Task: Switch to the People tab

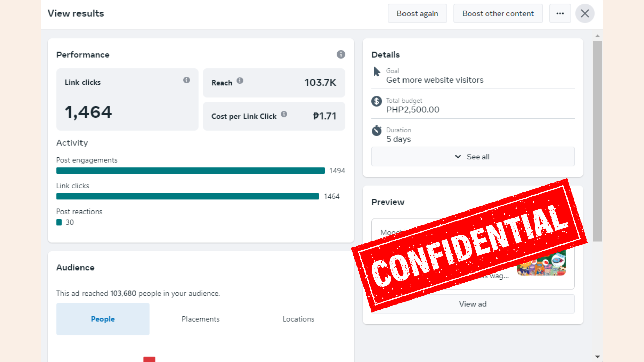Action: 103,319
